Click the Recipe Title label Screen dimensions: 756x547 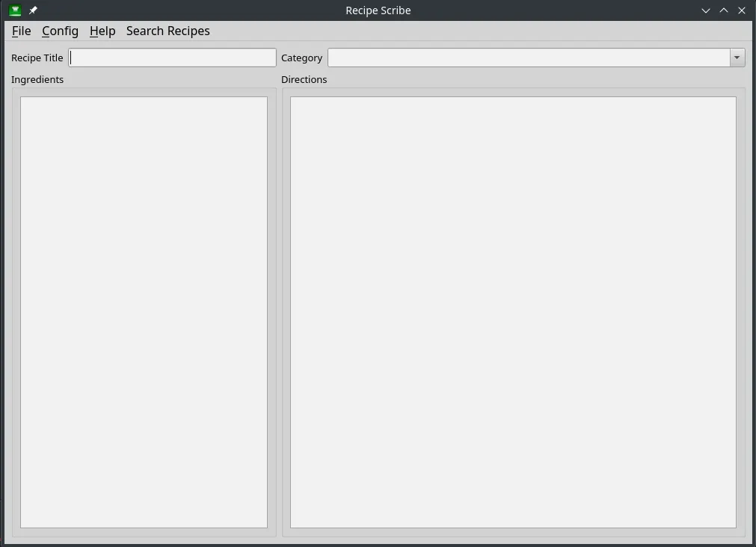point(37,58)
